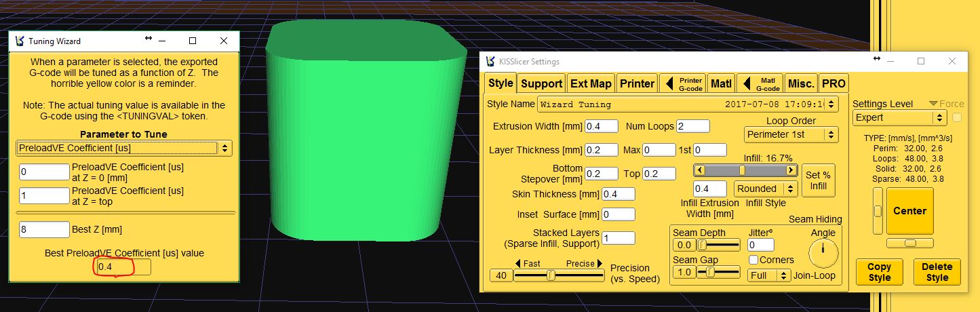
Task: Adjust horizontal slider below Center button
Action: pyautogui.click(x=910, y=243)
